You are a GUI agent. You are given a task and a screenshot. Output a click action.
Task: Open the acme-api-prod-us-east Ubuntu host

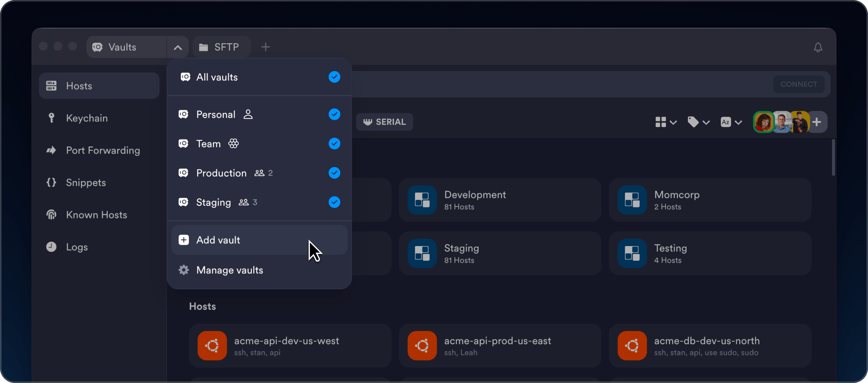coord(500,345)
